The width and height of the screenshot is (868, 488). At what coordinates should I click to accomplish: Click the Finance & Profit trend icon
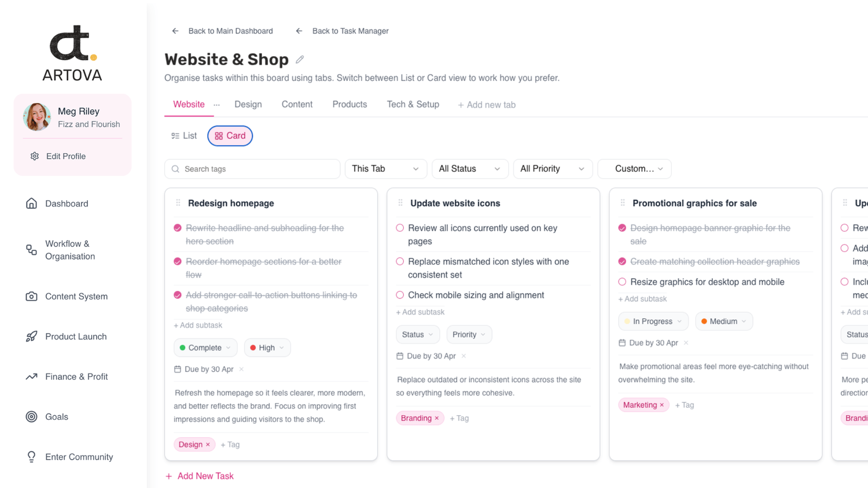coord(31,376)
